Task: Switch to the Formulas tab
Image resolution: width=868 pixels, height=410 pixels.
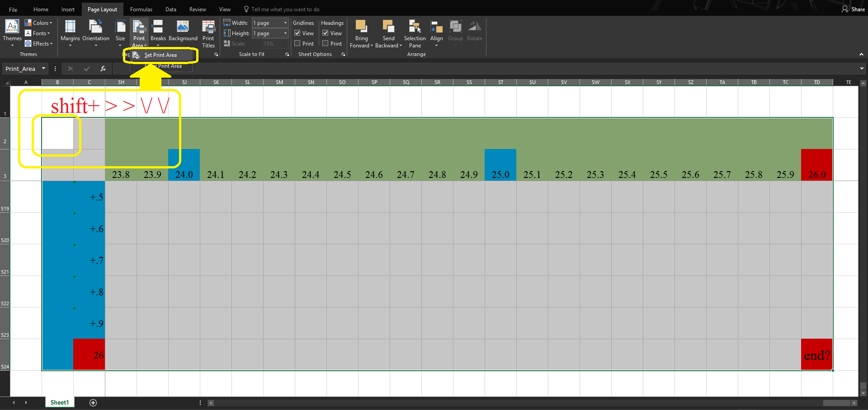Action: click(141, 9)
